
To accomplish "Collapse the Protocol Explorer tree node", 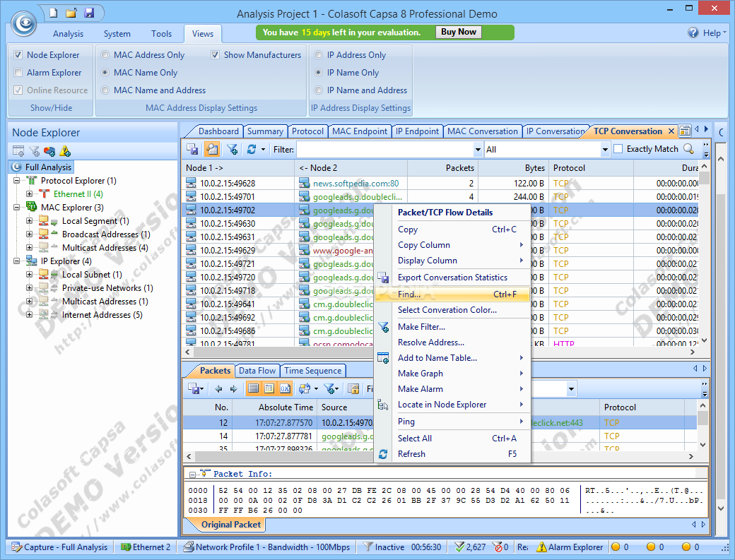I will click(x=16, y=180).
